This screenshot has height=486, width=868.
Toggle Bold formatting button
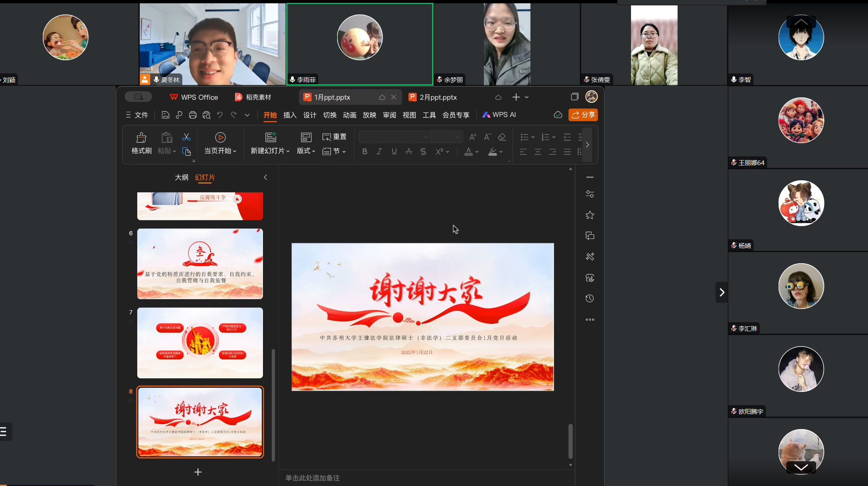365,152
